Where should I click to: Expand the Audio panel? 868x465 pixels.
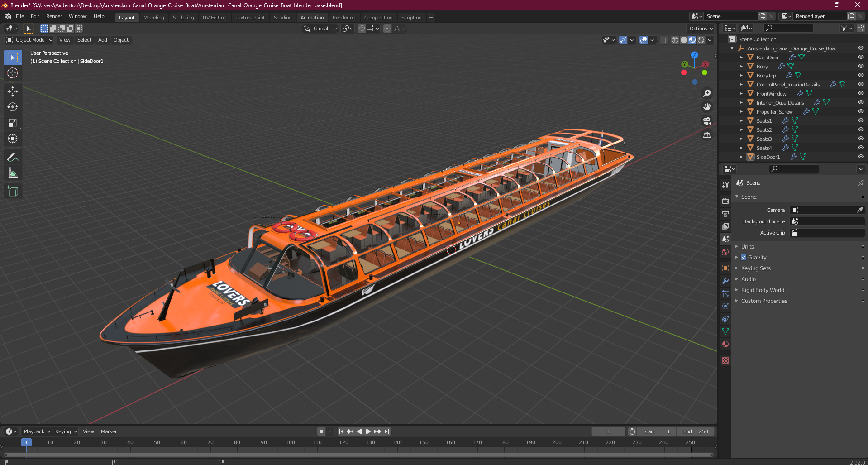[748, 279]
